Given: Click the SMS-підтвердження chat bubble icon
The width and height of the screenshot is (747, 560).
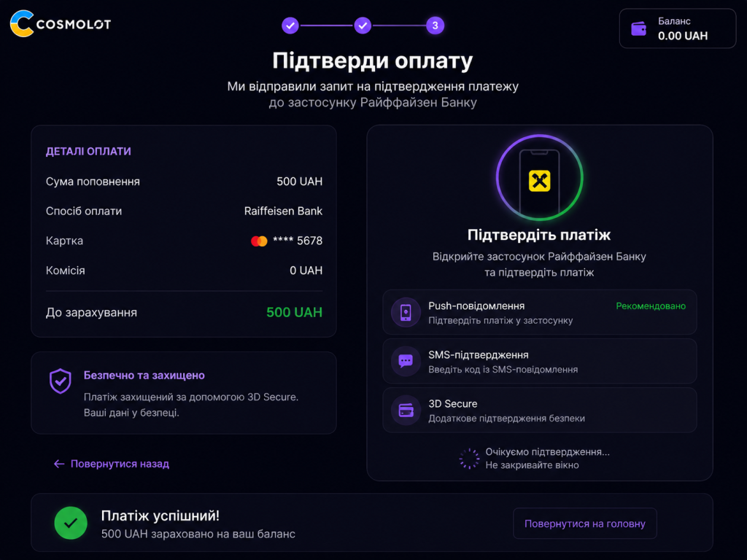Looking at the screenshot, I should coord(406,362).
